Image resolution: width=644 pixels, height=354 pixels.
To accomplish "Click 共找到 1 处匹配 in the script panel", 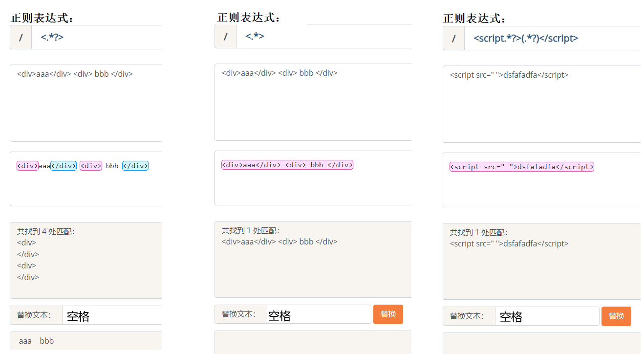I will click(478, 232).
